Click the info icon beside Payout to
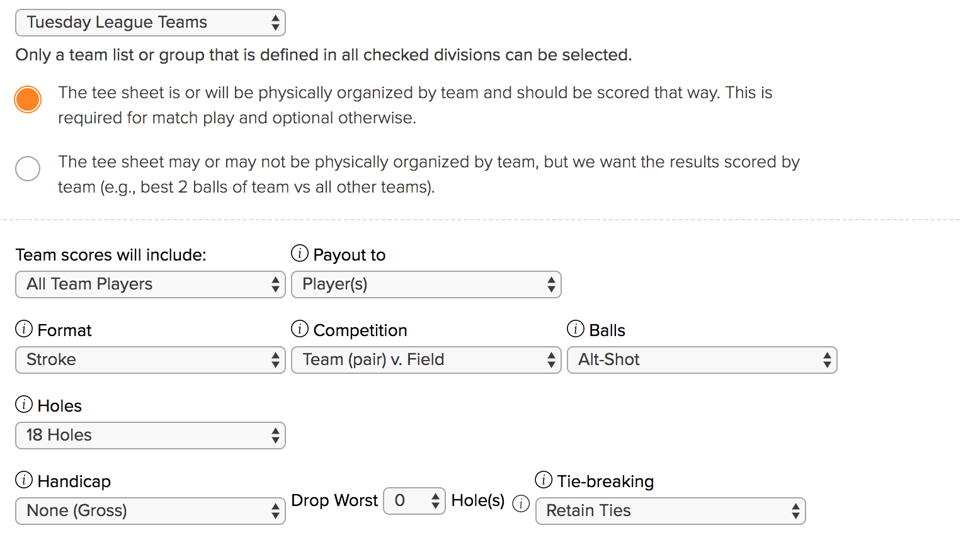Image resolution: width=980 pixels, height=540 pixels. (300, 253)
